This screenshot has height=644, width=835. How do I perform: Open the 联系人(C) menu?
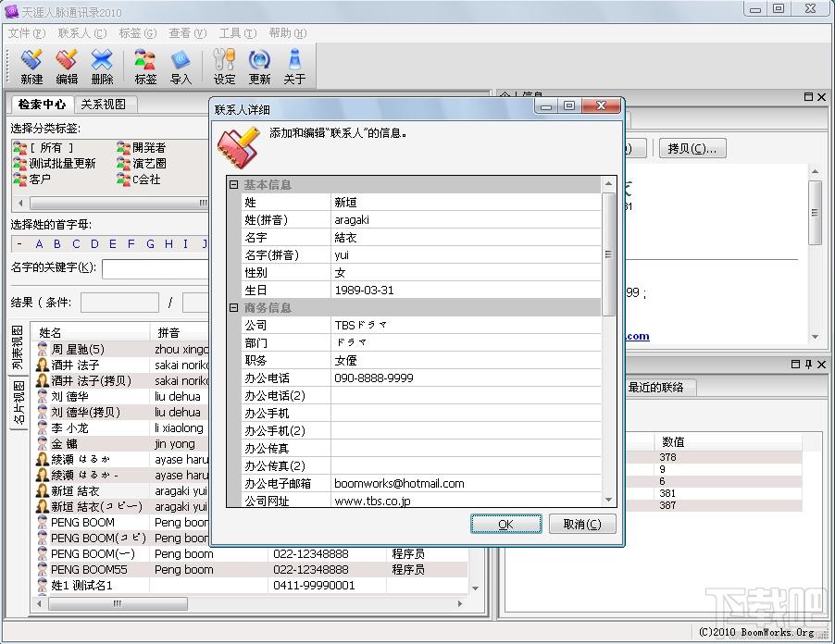pyautogui.click(x=82, y=33)
